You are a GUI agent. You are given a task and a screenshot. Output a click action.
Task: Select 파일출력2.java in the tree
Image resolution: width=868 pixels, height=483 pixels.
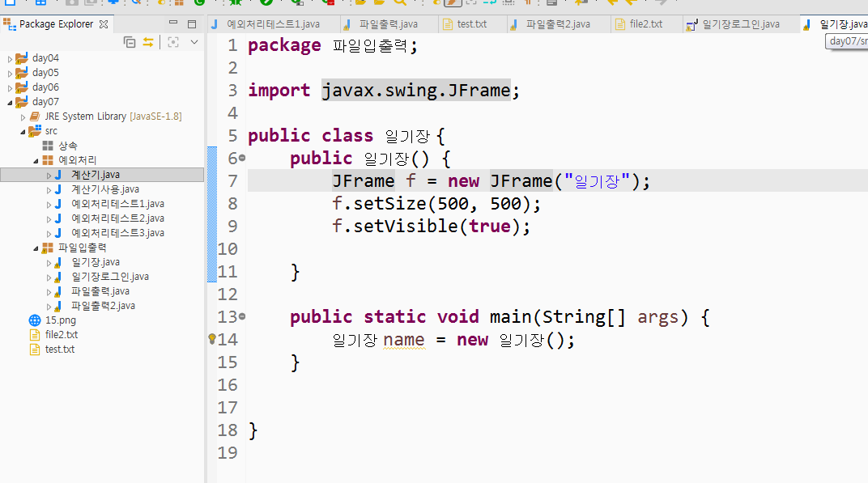[x=103, y=305]
